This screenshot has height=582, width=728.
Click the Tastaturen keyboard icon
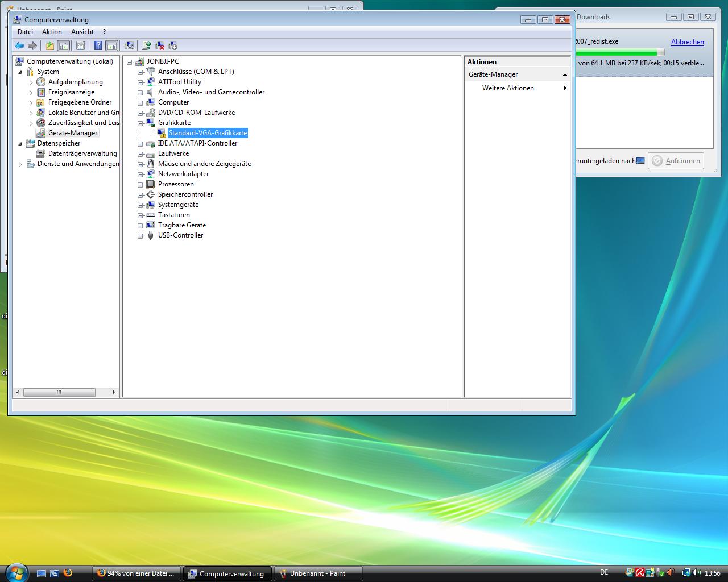[x=151, y=215]
